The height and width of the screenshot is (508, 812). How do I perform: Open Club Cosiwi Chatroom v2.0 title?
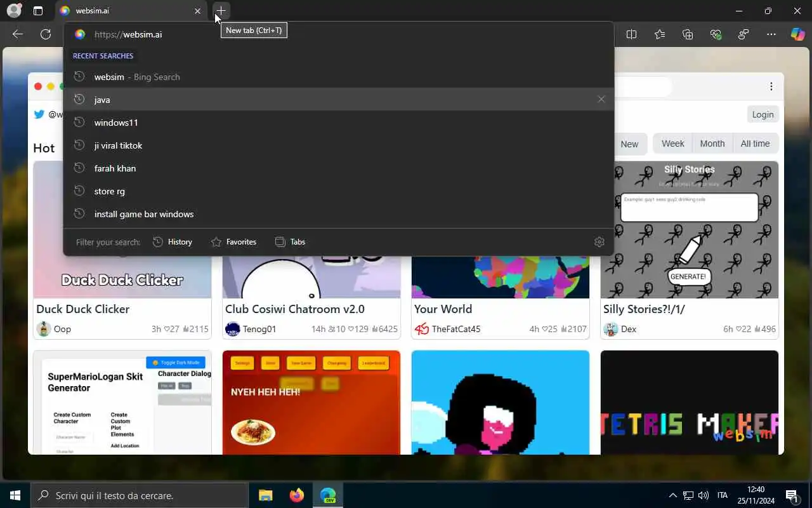295,309
